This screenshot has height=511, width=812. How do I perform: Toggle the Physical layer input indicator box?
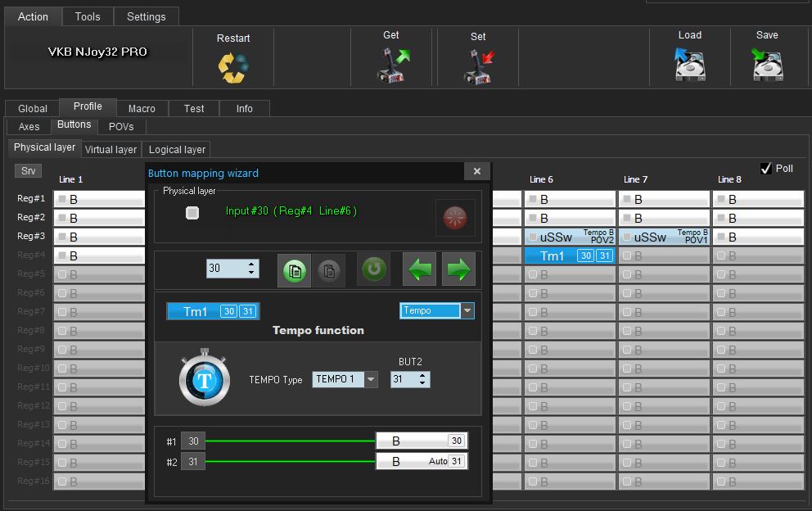point(192,213)
